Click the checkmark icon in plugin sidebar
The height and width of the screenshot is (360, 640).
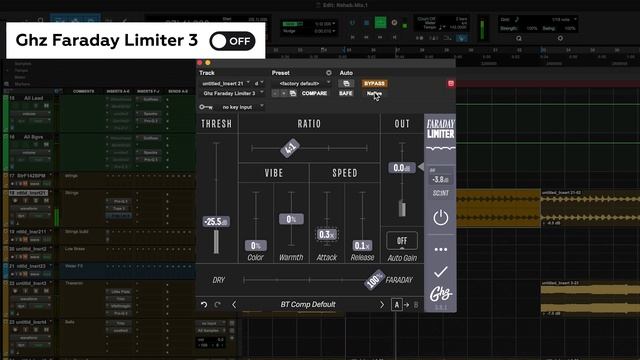tap(440, 272)
